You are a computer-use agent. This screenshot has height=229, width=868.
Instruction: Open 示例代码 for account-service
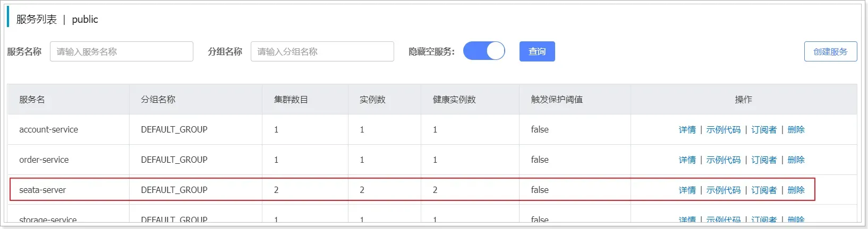coord(723,130)
